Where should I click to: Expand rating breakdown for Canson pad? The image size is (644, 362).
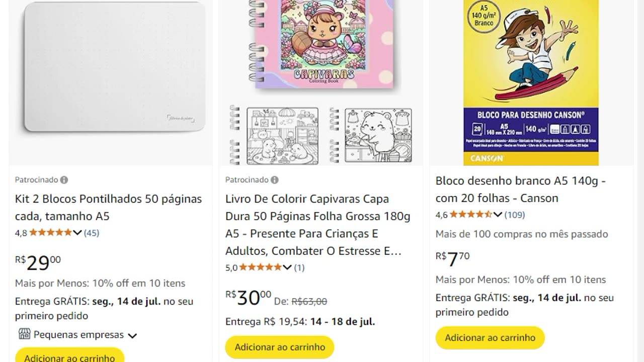498,215
